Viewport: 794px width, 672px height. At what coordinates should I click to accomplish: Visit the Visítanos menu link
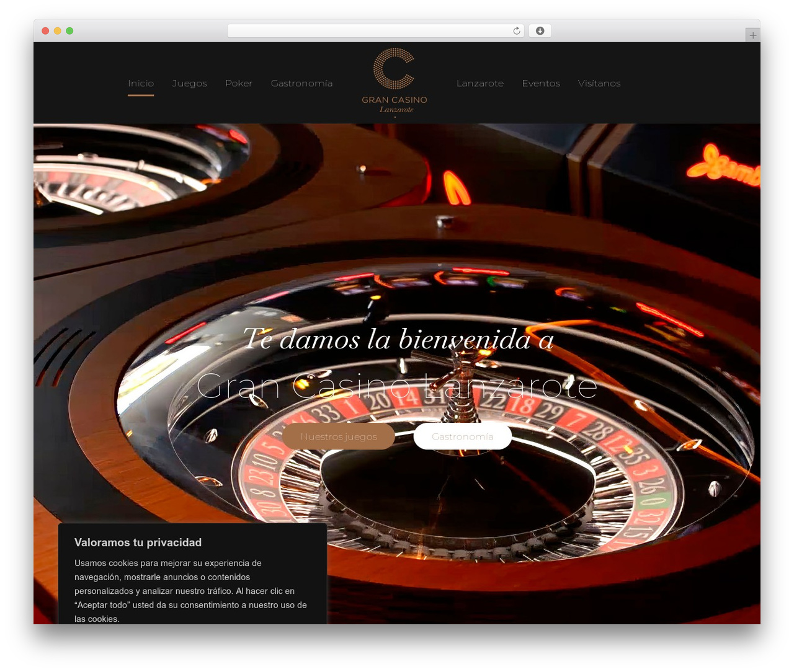[x=599, y=83]
